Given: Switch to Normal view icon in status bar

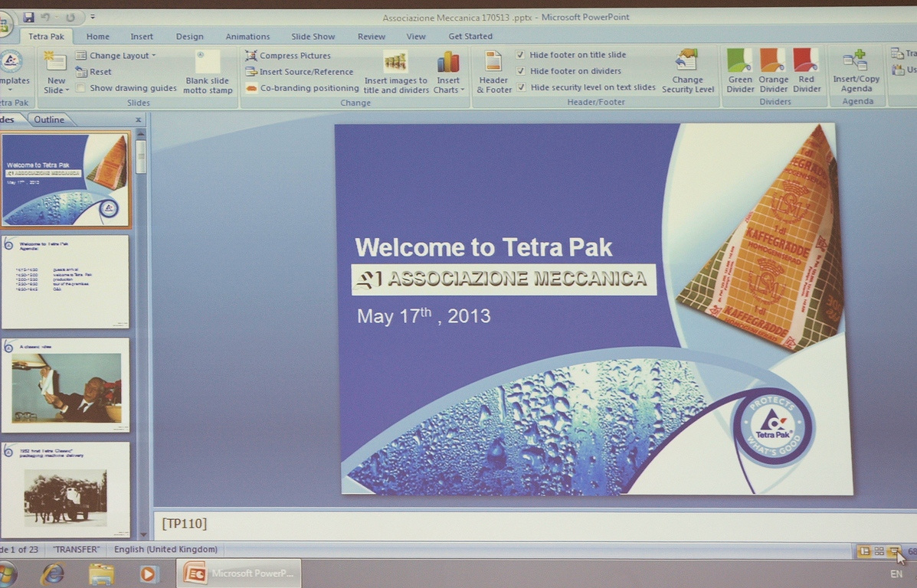Looking at the screenshot, I should tap(864, 551).
